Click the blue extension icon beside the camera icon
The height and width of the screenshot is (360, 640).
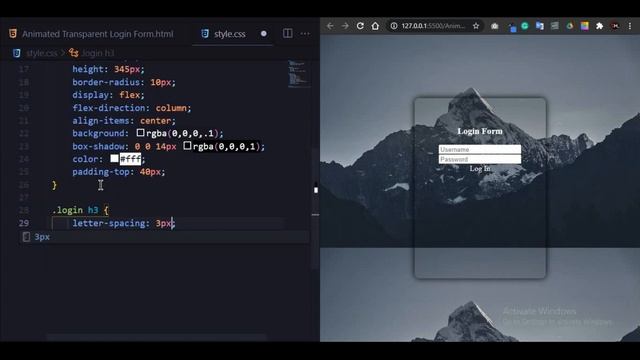click(x=512, y=28)
